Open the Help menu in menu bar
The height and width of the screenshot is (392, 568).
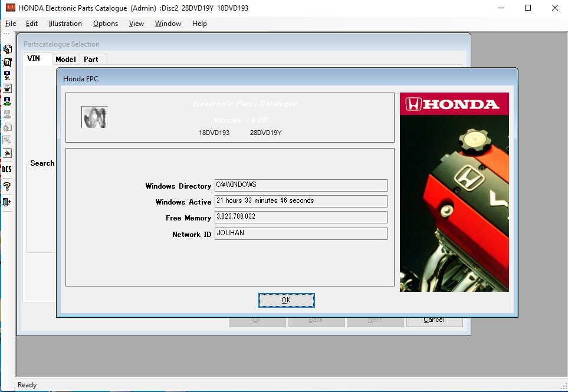coord(199,24)
